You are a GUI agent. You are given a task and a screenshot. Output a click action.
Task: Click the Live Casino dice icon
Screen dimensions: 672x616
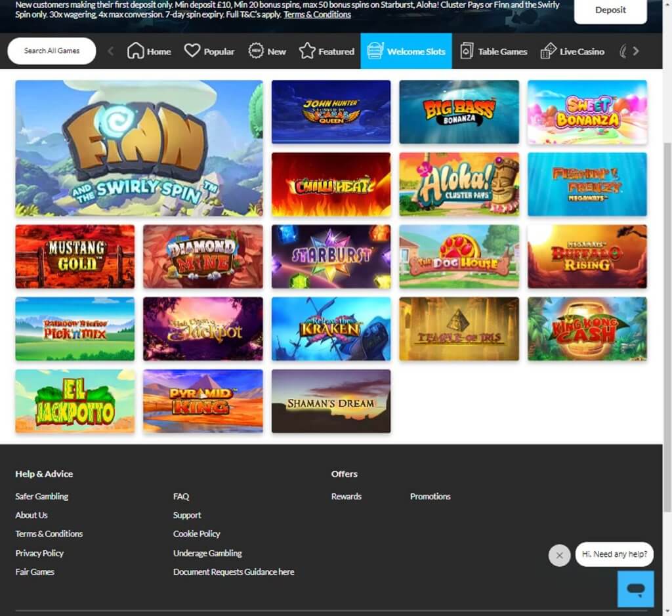point(548,51)
